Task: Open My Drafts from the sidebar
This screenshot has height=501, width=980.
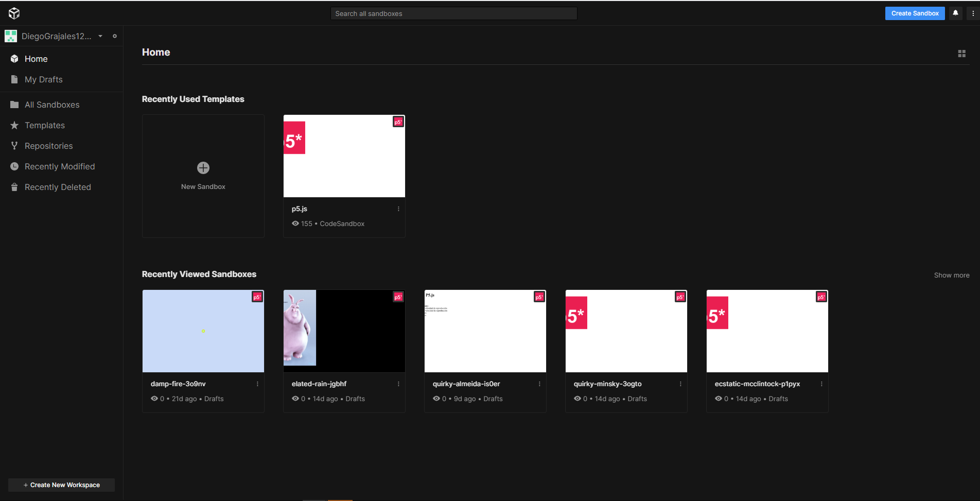Action: click(43, 79)
